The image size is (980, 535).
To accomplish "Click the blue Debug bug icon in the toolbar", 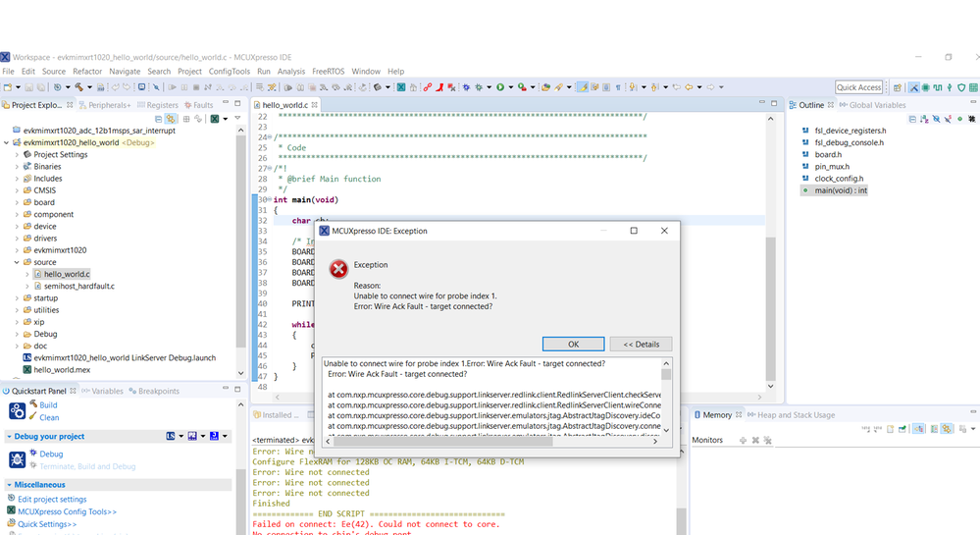I will pos(466,87).
